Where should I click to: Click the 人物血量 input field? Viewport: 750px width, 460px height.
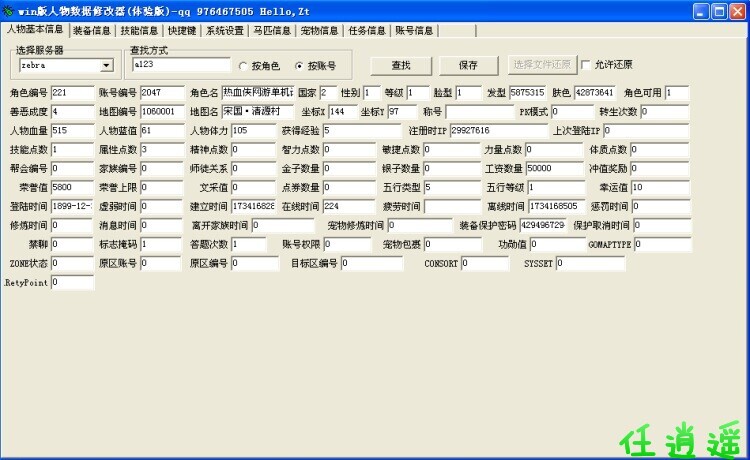[x=72, y=131]
